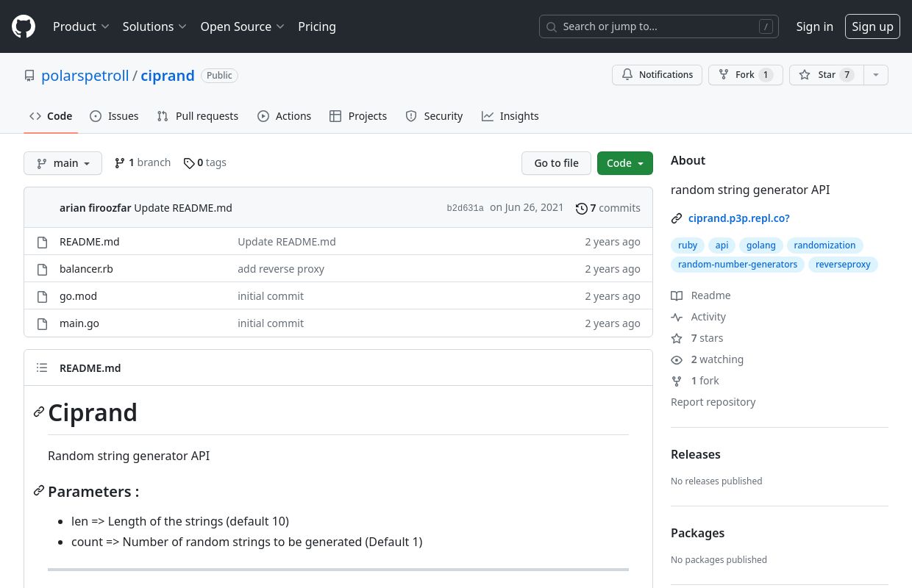Click the pulse icon beside Activity
Viewport: 912px width, 588px height.
[x=677, y=317]
